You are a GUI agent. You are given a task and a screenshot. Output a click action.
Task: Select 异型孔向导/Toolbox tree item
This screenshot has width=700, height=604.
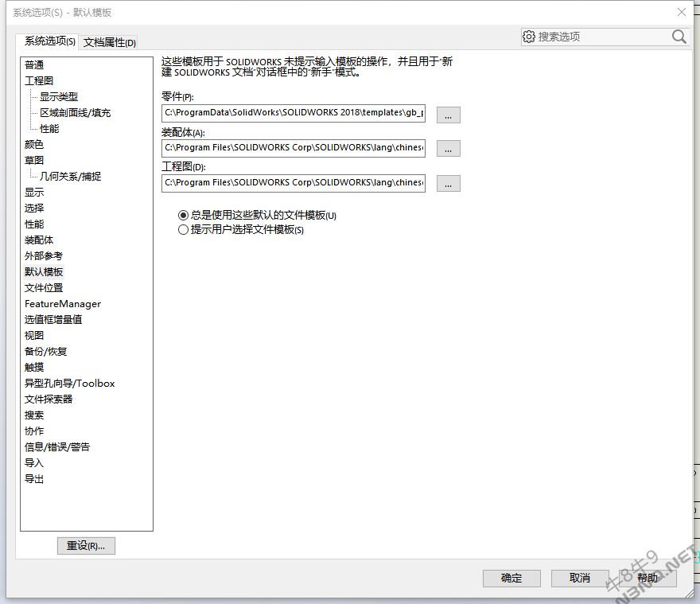click(70, 384)
